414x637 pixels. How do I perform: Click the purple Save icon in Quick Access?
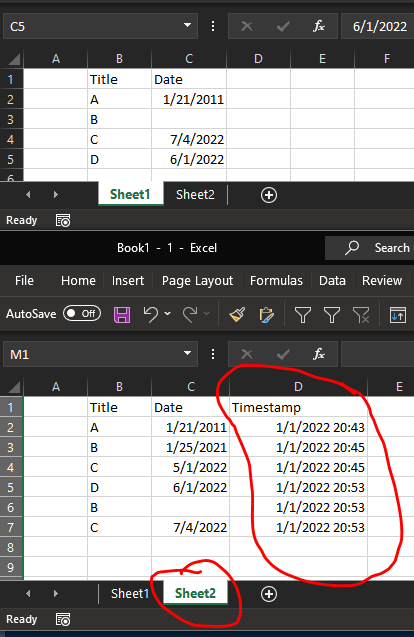(122, 314)
